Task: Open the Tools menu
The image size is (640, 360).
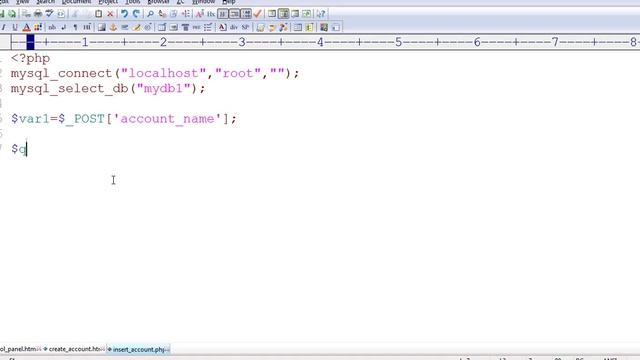Action: coord(133,2)
